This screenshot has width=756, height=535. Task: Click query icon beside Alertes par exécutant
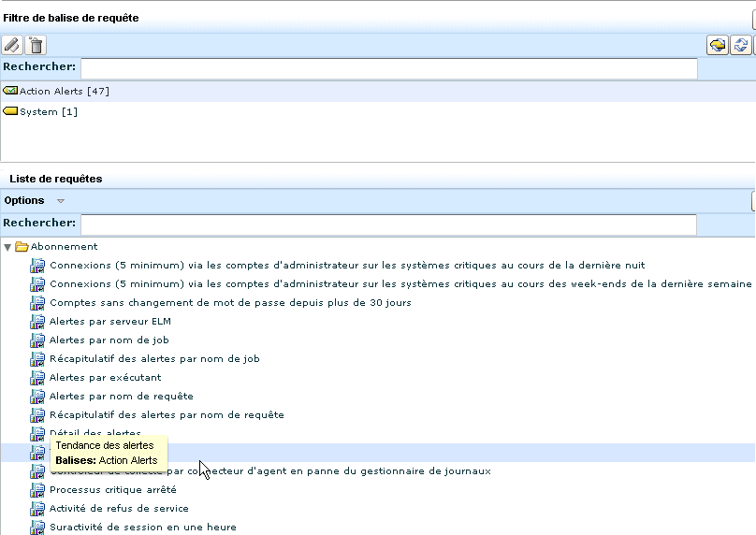coord(37,378)
